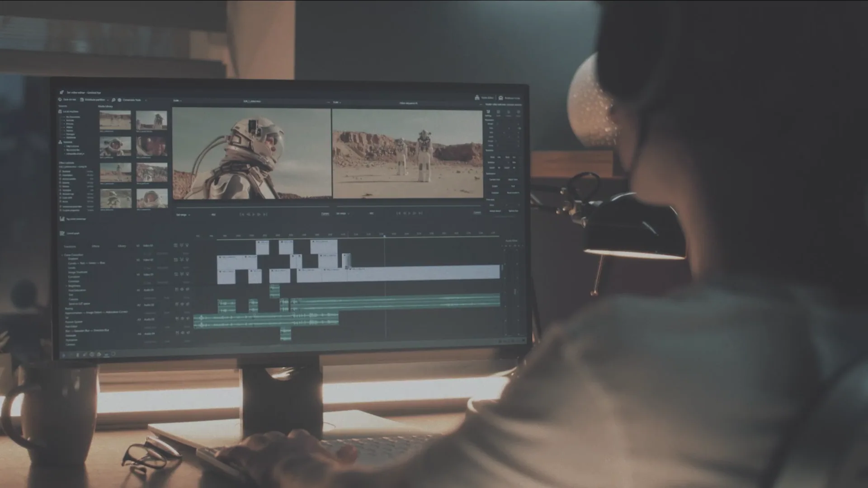Click the right program monitor's scrub bar
The width and height of the screenshot is (868, 488).
(408, 206)
